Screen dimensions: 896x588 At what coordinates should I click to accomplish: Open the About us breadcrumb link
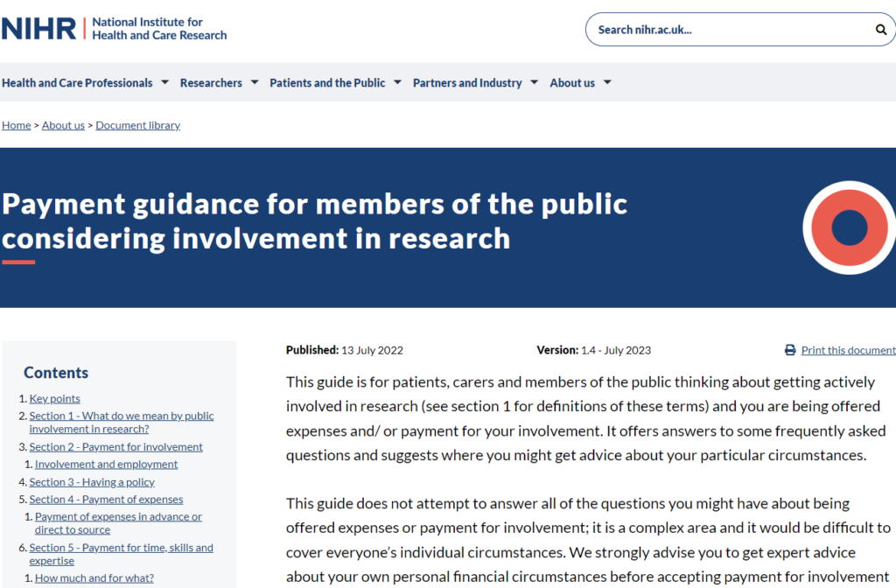[x=63, y=125]
